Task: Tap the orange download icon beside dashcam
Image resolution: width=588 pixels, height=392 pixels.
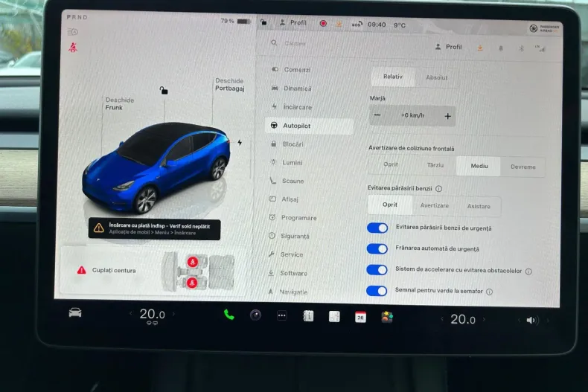Action: pos(339,24)
